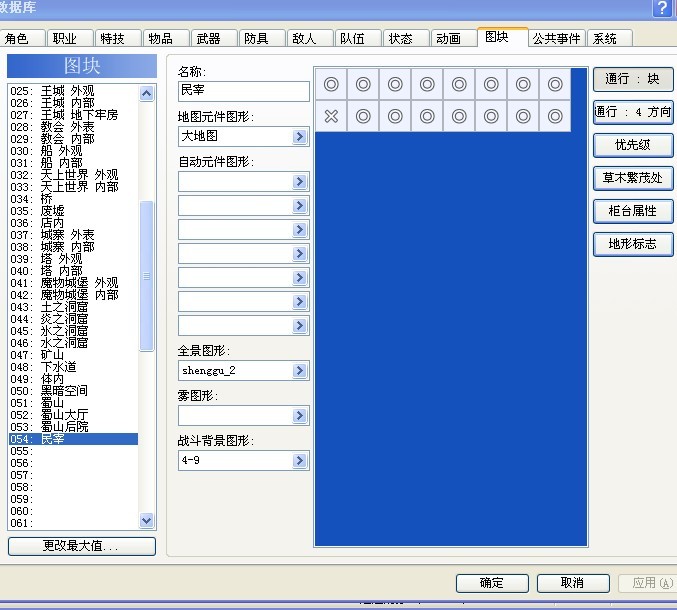Open first 自动元件图形 slot arrow
677x610 pixels.
[x=300, y=182]
